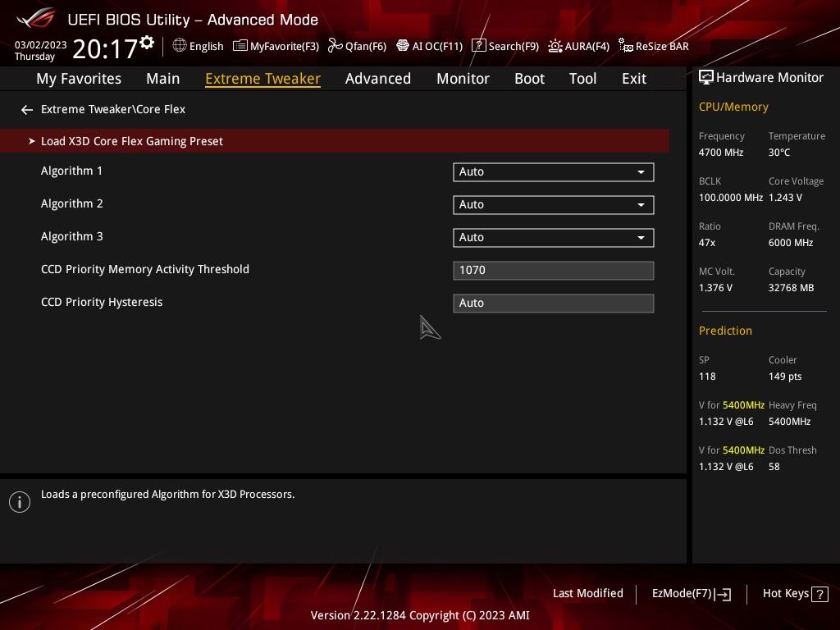This screenshot has height=630, width=840.
Task: Click the back arrow to Extreme Tweaker
Action: point(27,110)
